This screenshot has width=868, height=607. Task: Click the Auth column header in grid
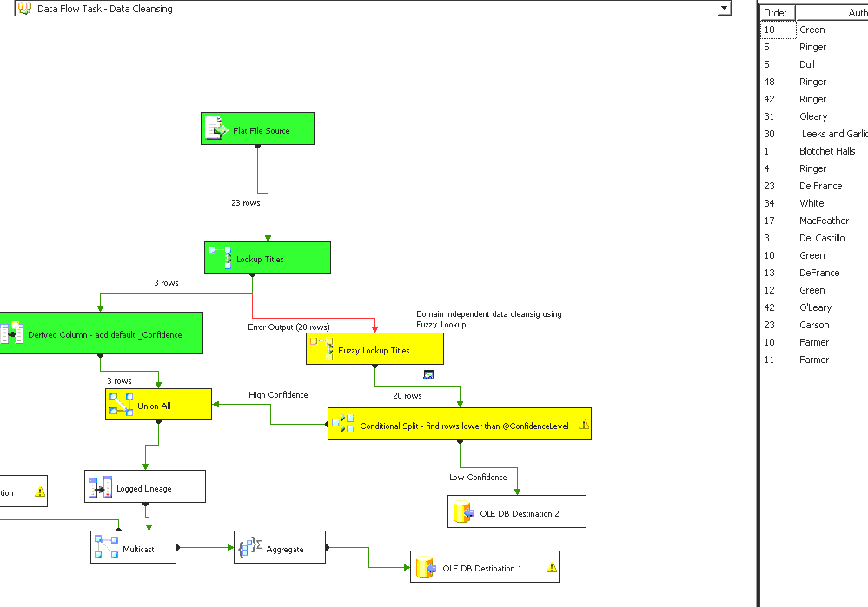click(x=832, y=13)
